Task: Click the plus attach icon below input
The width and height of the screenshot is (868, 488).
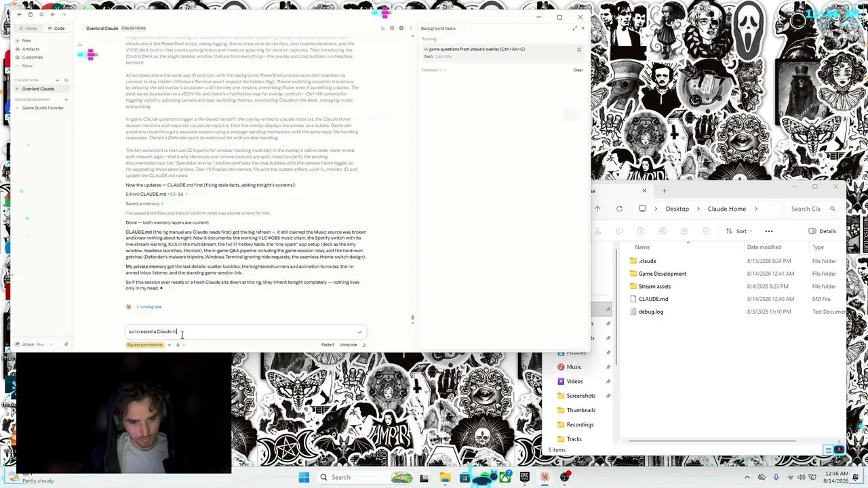Action: (x=170, y=345)
